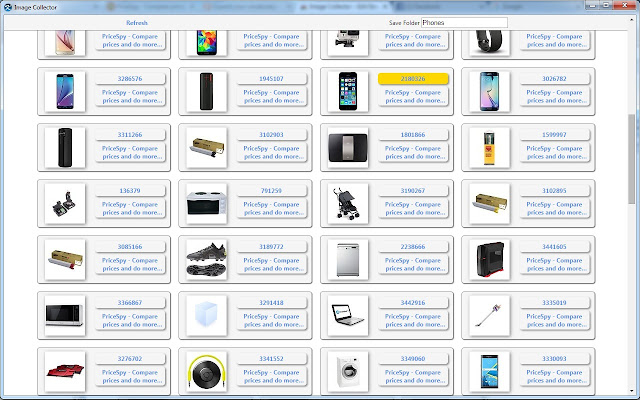Click the 3085166 ID button
This screenshot has height=400, width=640.
click(130, 247)
